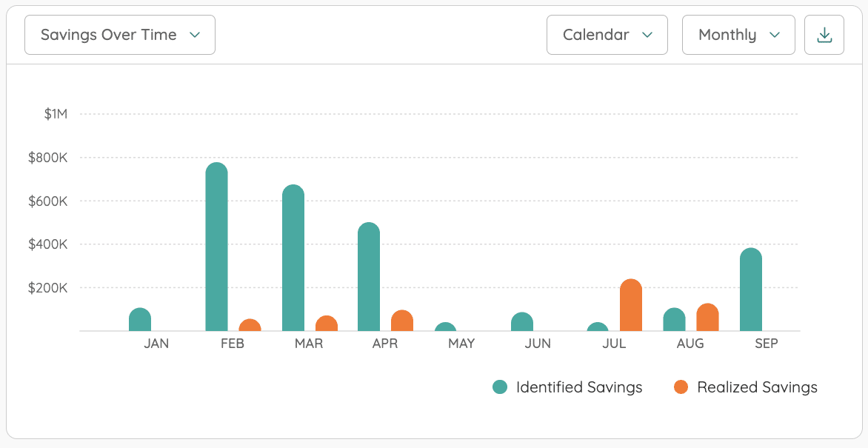The height and width of the screenshot is (448, 868).
Task: Toggle Realized Savings legend item
Action: (x=757, y=387)
